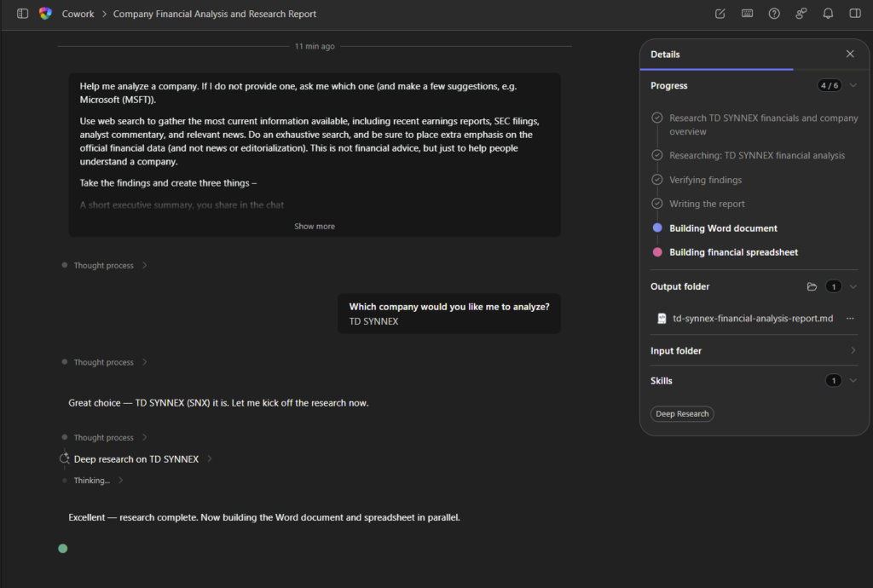Open more options for td-synnex report file
This screenshot has width=873, height=588.
click(849, 319)
